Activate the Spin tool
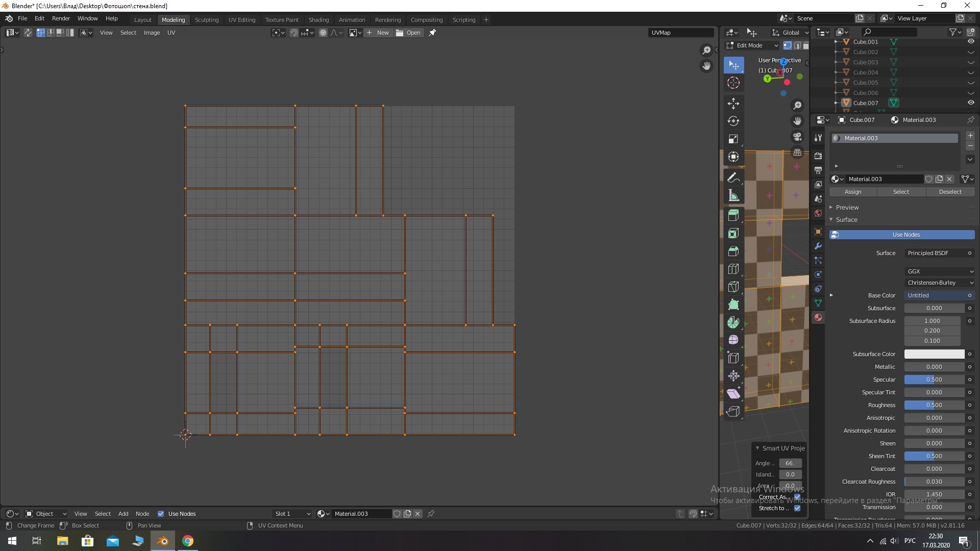980x551 pixels. point(733,322)
